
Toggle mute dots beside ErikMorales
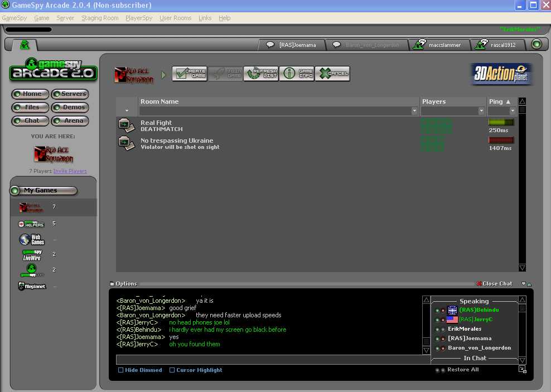(440, 330)
